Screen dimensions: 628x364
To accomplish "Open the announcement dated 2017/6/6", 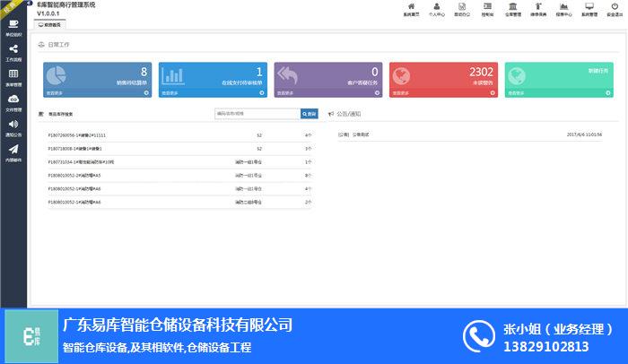I will click(470, 134).
